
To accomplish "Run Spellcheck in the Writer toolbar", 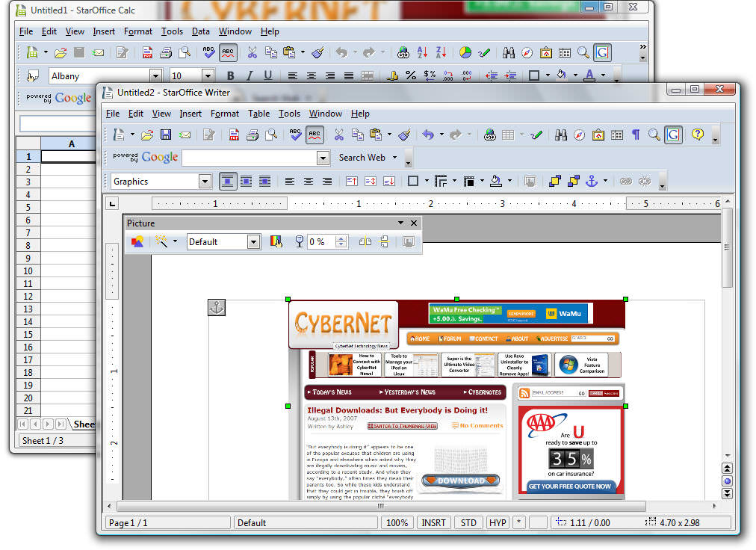I will point(295,135).
